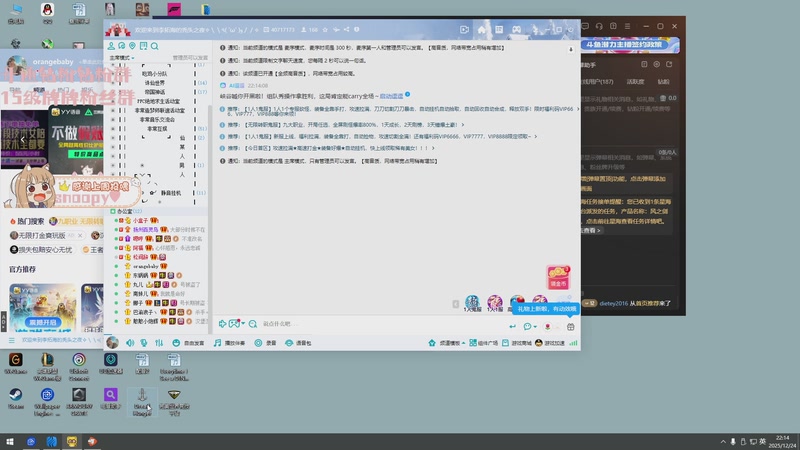The height and width of the screenshot is (450, 800).
Task: Open hamburger menu in dark Douyu window
Action: click(x=628, y=26)
